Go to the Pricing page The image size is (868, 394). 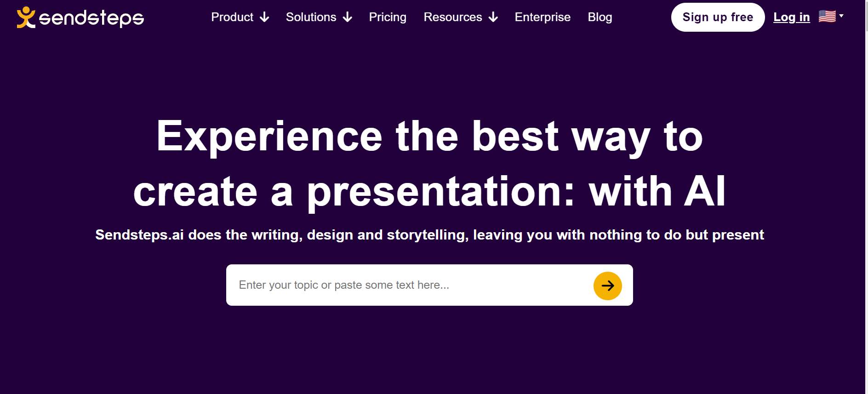click(388, 17)
